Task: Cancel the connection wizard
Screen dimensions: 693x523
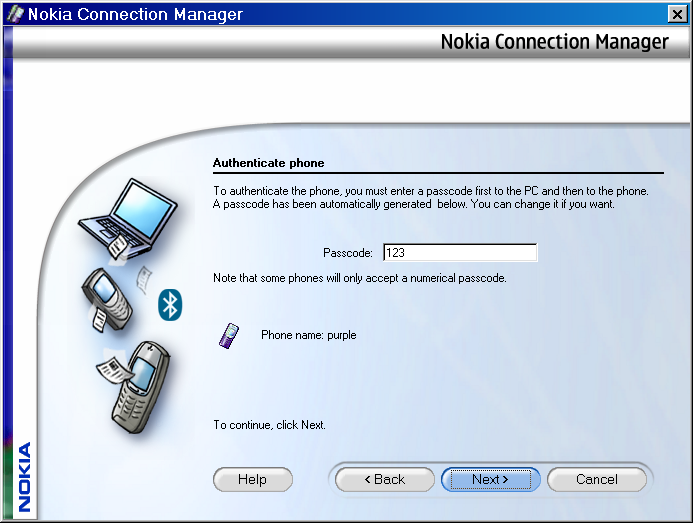Action: (x=597, y=480)
